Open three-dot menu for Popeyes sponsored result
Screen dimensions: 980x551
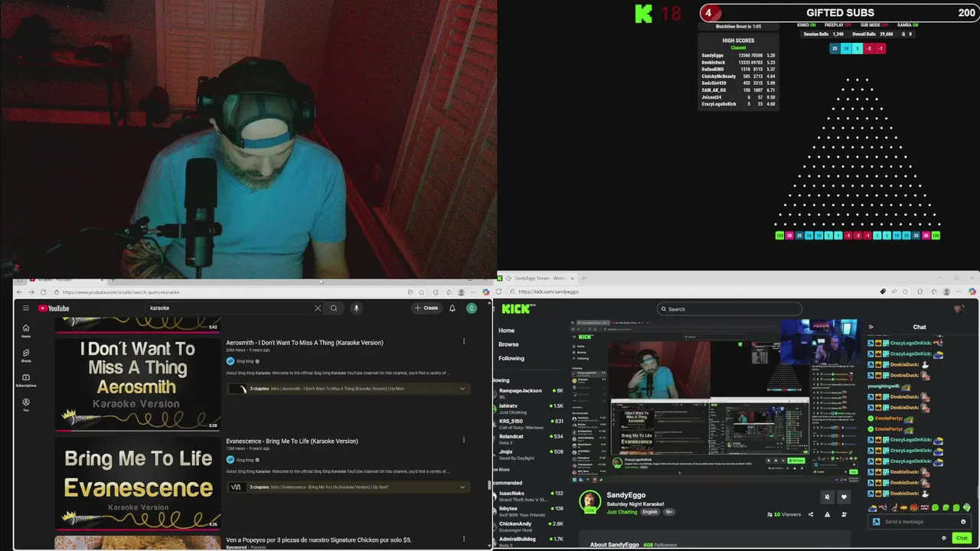(x=463, y=539)
